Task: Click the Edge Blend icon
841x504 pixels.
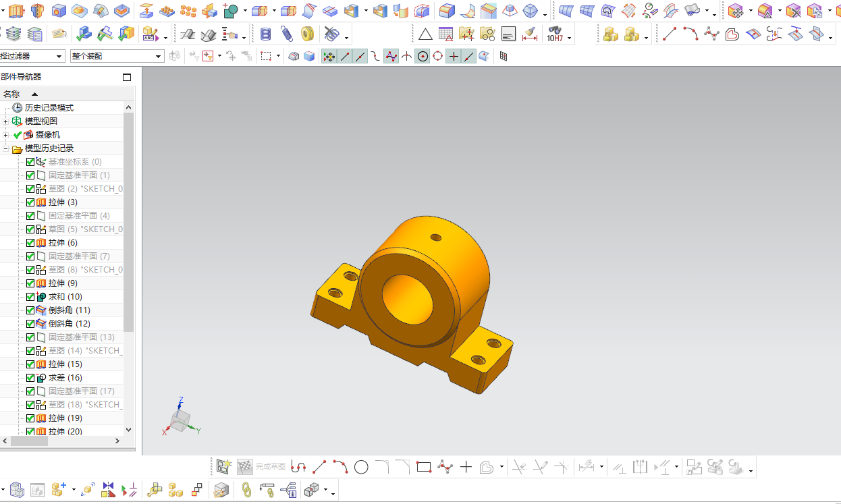Action: 447,10
